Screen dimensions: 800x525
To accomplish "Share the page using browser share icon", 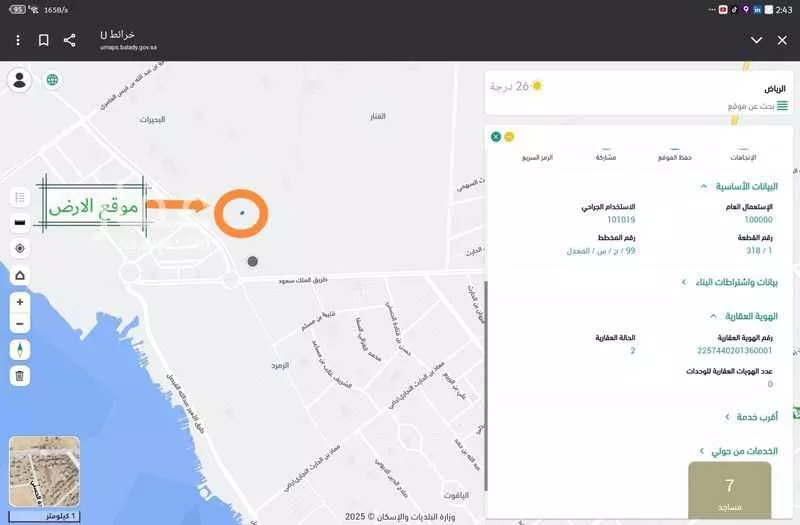I will 70,40.
